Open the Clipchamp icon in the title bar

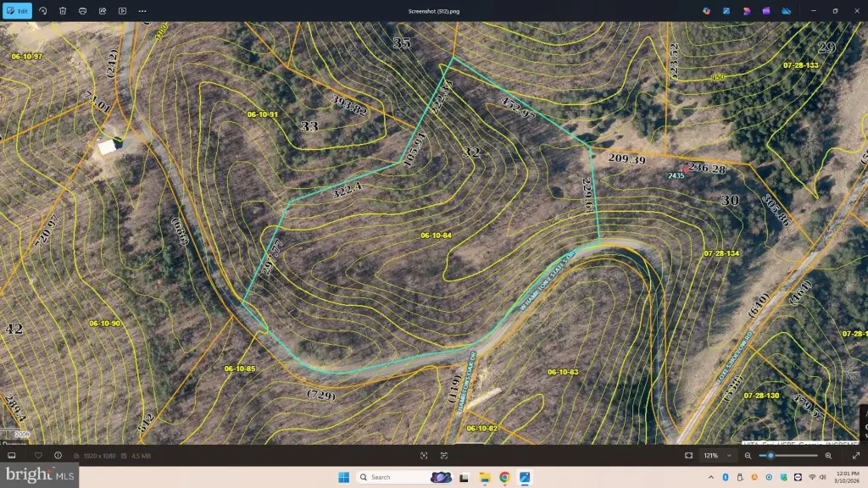767,11
